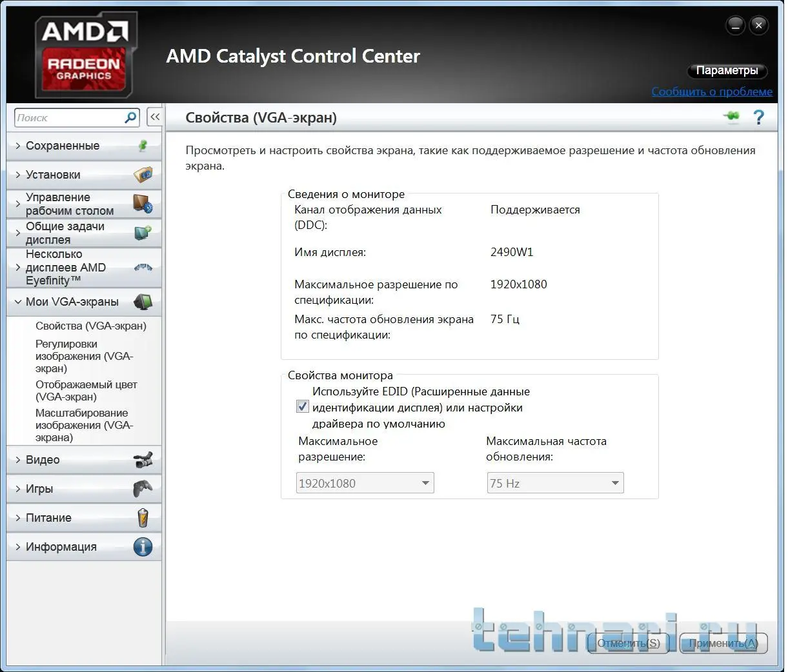Click the Сохраненные pin icon
This screenshot has width=788, height=672.
(143, 146)
